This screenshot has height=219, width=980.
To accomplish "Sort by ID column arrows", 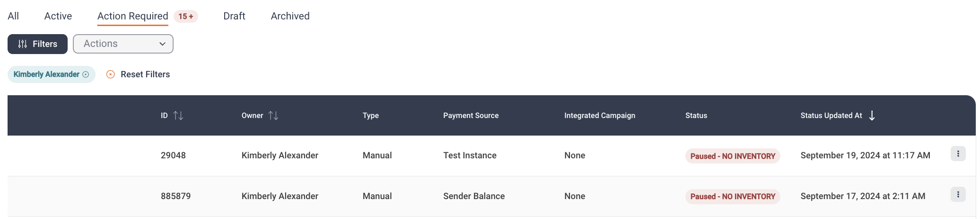I will point(178,115).
